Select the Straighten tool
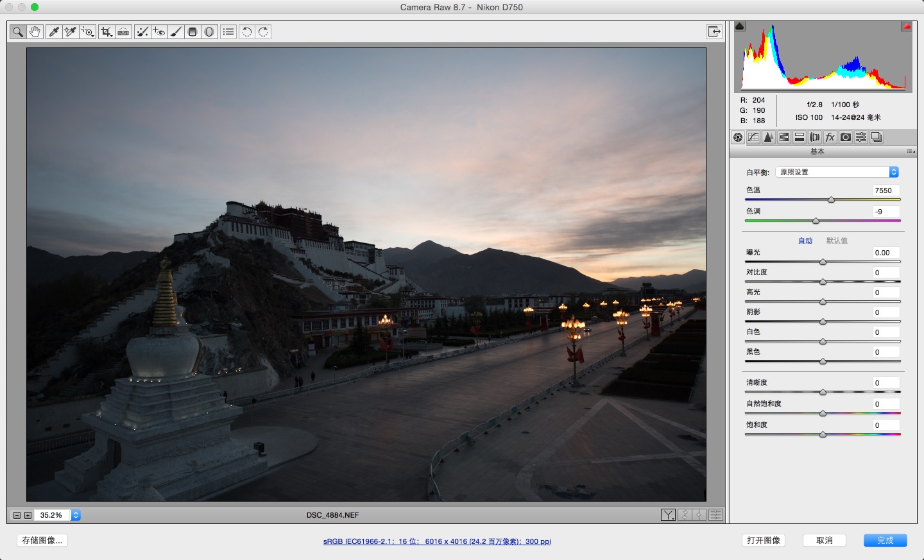The height and width of the screenshot is (560, 924). 123,31
